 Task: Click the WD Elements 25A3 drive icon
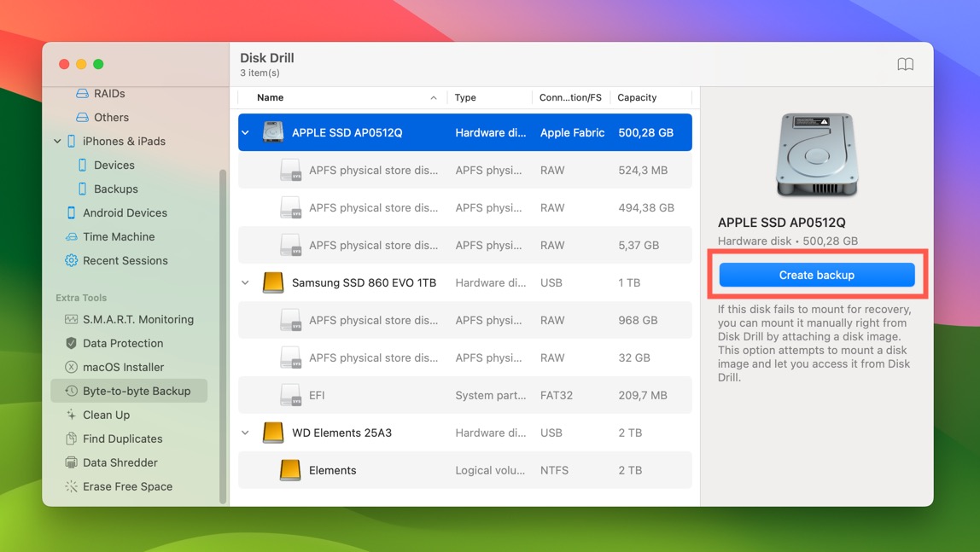coord(273,433)
